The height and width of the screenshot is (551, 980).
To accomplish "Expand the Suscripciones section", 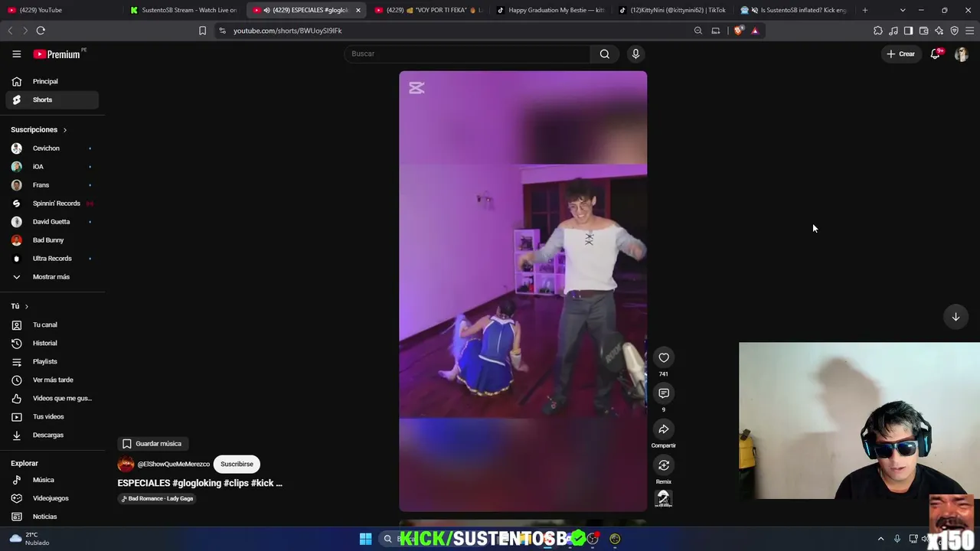I will pyautogui.click(x=39, y=129).
